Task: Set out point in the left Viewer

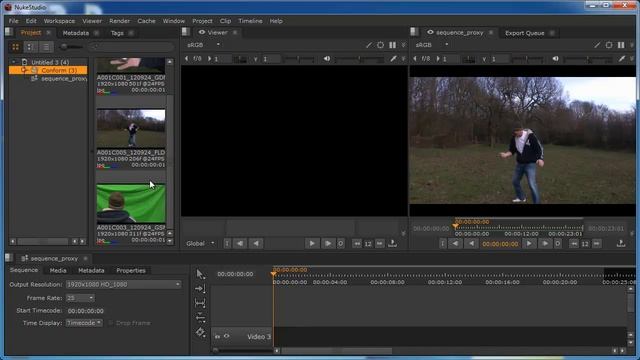Action: (x=340, y=243)
